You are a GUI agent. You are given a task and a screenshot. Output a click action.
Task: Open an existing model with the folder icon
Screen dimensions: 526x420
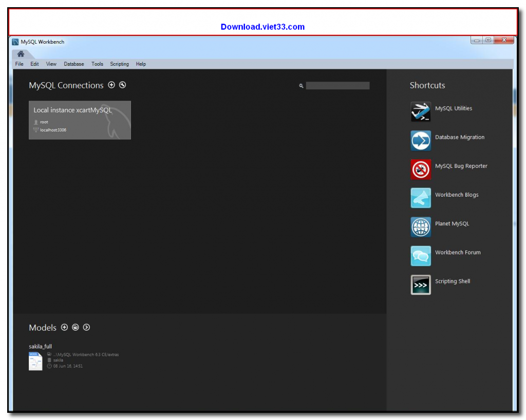click(x=76, y=327)
